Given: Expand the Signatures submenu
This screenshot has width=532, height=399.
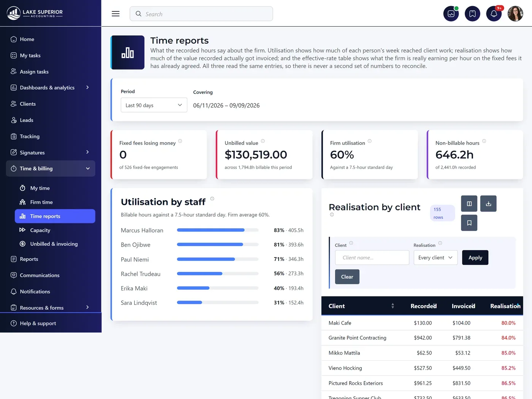Looking at the screenshot, I should tap(87, 152).
